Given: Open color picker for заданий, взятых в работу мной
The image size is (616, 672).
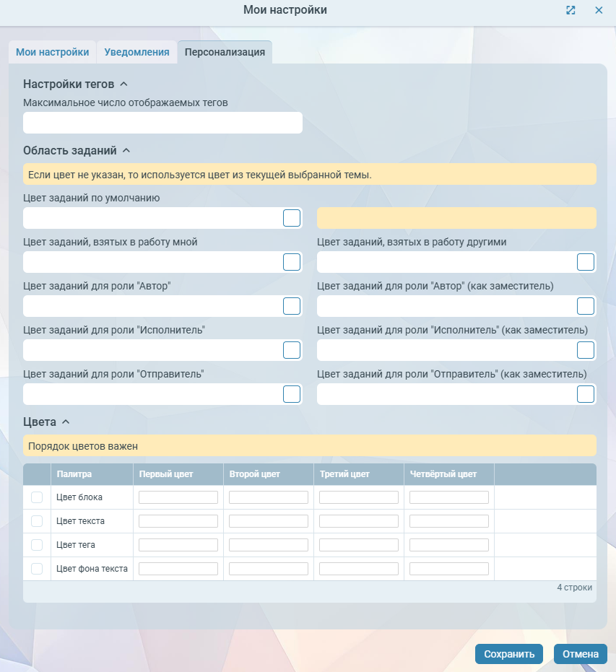Looking at the screenshot, I should click(x=292, y=262).
